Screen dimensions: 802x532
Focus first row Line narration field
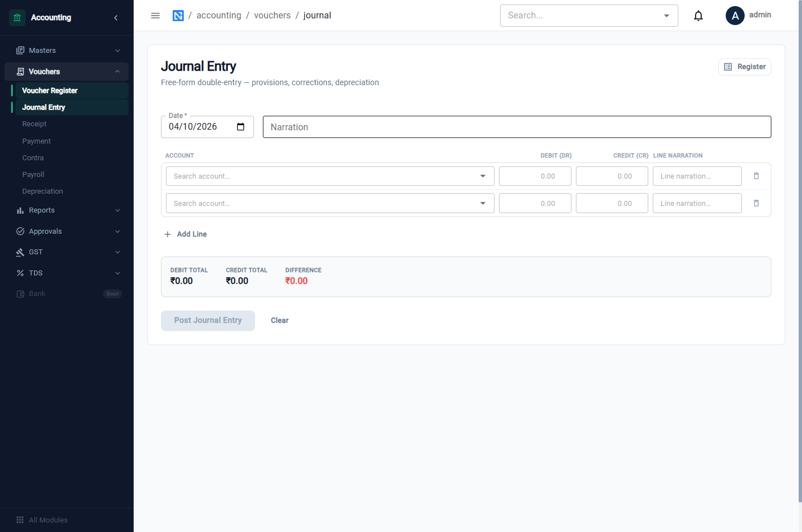click(x=697, y=176)
